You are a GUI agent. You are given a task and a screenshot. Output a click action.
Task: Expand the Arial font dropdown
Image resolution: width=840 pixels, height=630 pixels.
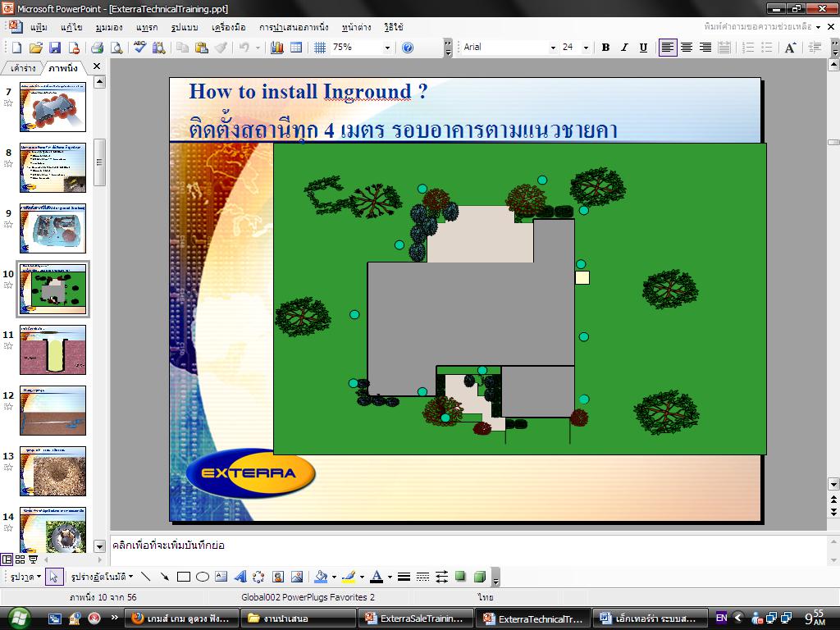pos(553,48)
